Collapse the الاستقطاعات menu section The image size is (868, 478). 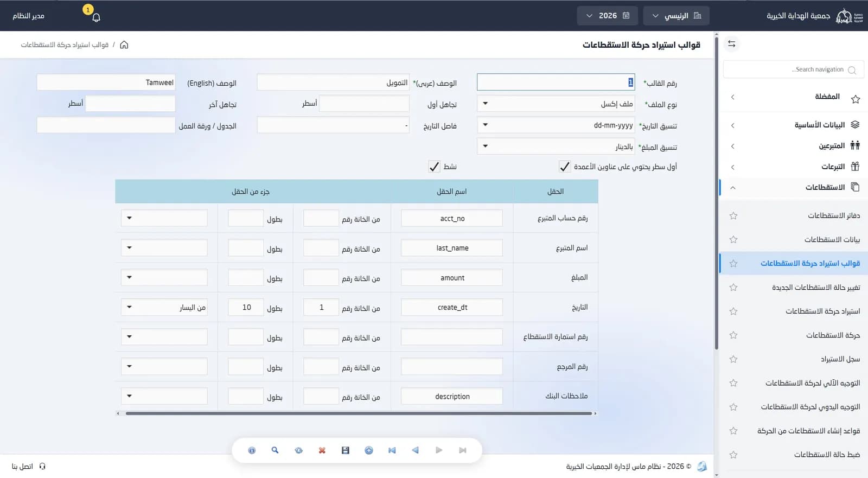click(794, 187)
